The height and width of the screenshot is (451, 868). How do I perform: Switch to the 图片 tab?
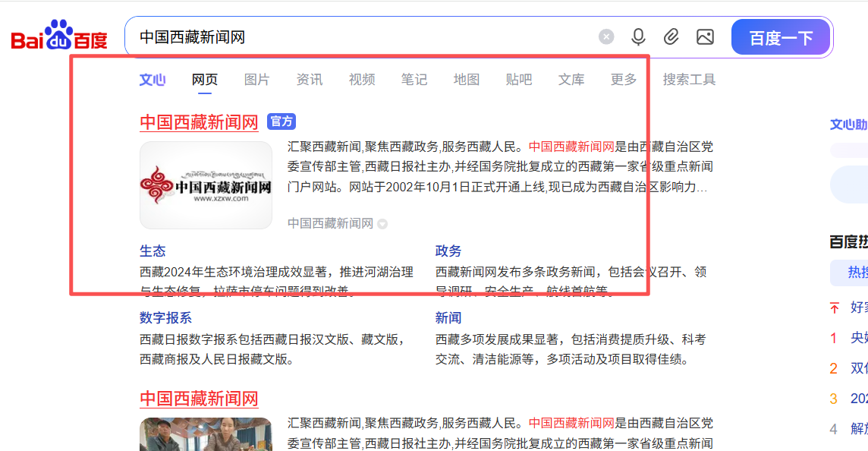pos(257,79)
